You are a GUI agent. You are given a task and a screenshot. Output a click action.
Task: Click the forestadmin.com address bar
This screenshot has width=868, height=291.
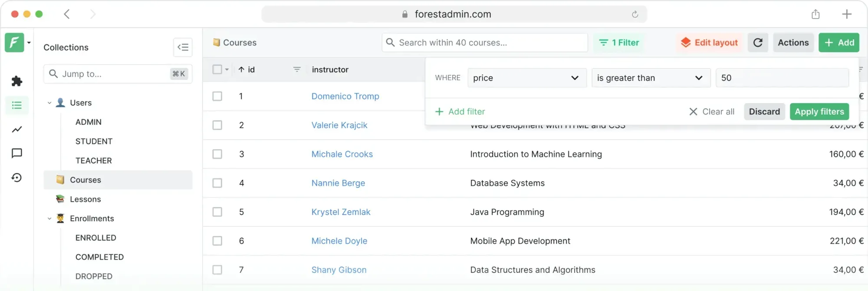pyautogui.click(x=454, y=14)
